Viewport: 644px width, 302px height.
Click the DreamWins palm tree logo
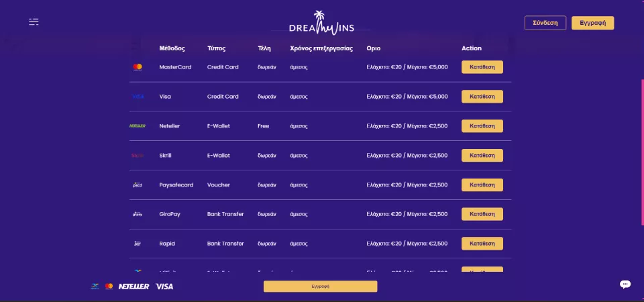[321, 23]
